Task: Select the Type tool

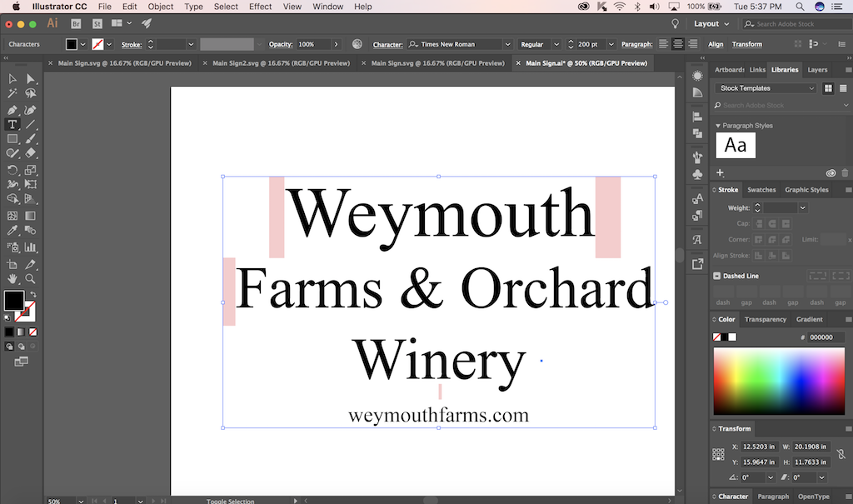Action: [x=12, y=125]
